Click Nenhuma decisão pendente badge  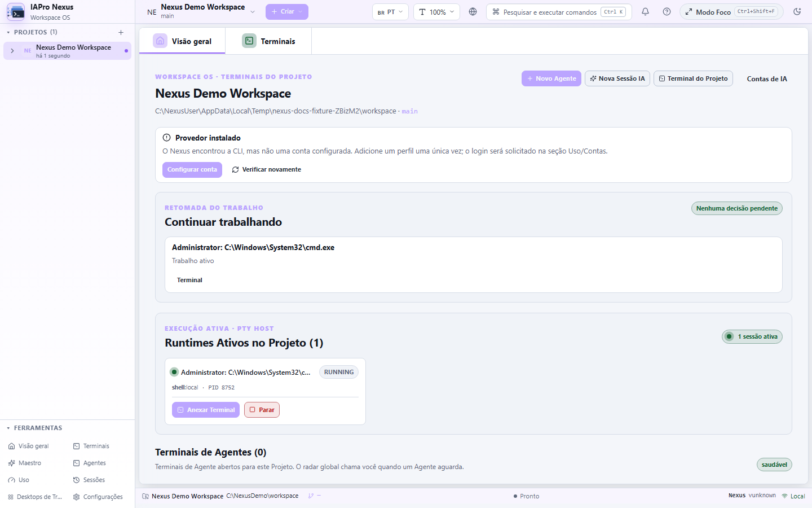pos(737,208)
